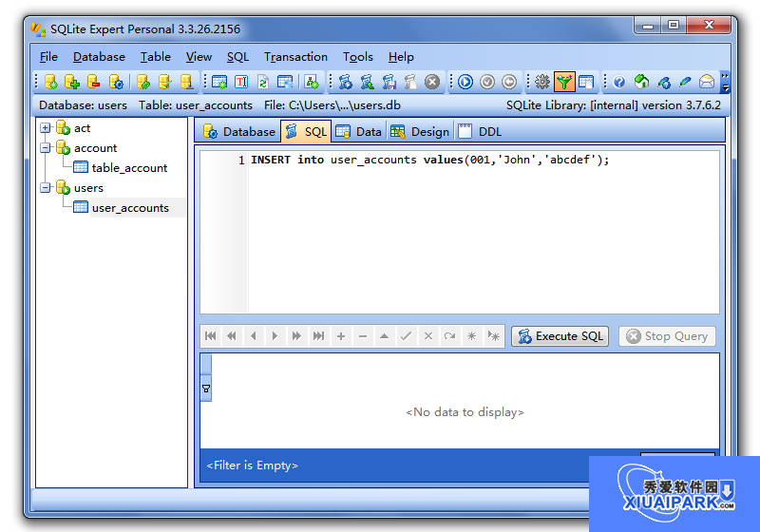Click the navigator plus insert record button
760x532 pixels.
(341, 335)
